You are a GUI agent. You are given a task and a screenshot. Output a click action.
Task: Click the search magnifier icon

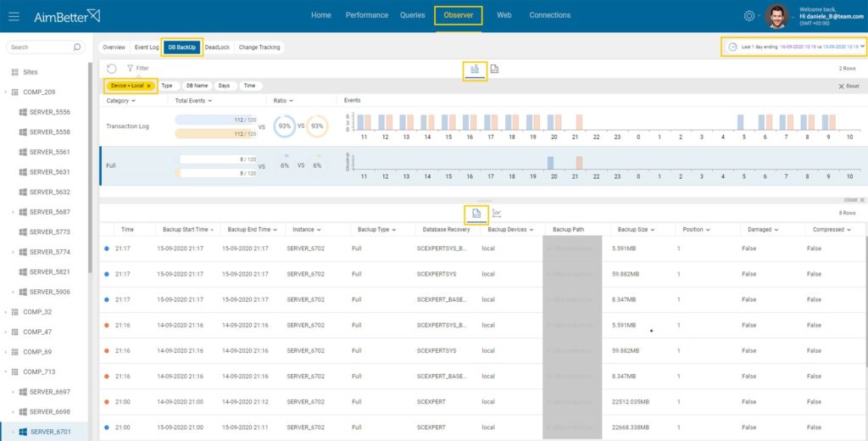(77, 47)
